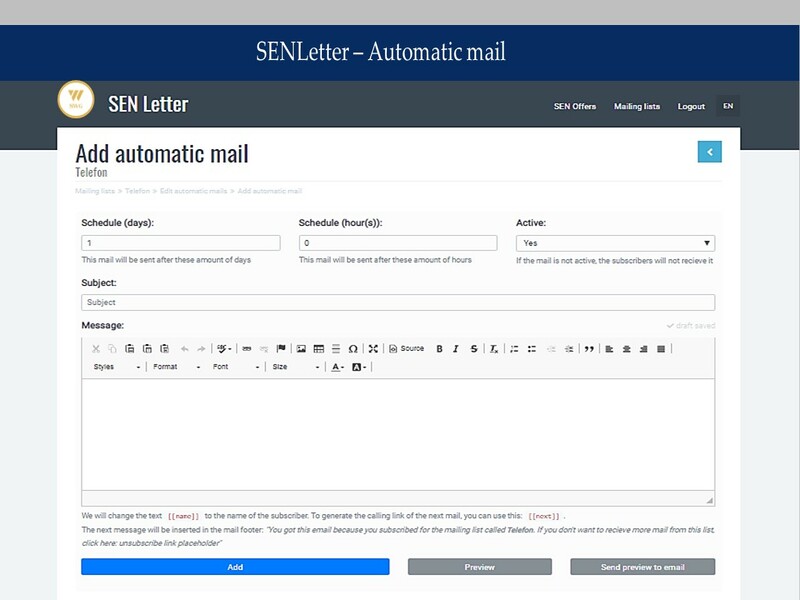Insert a block quote
Image resolution: width=800 pixels, height=600 pixels.
coord(589,349)
